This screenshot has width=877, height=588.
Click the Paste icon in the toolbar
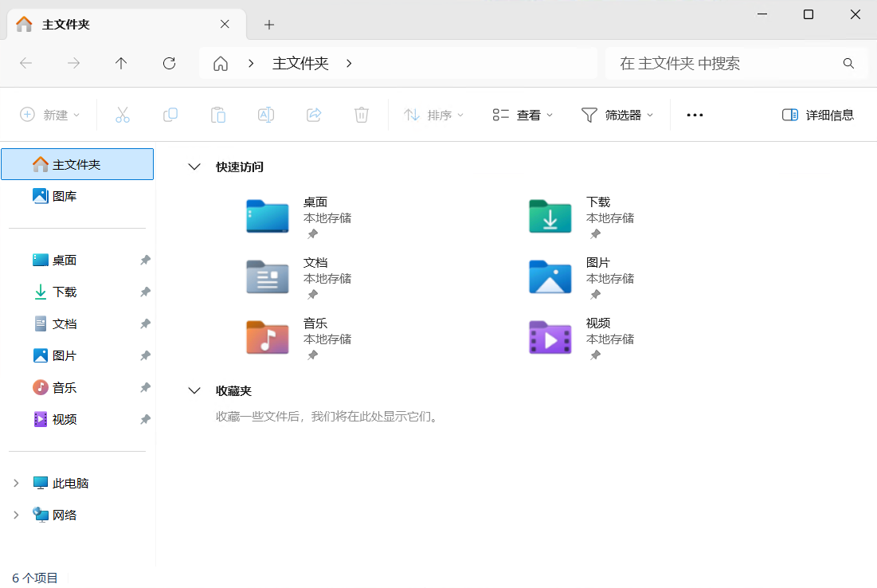tap(218, 115)
